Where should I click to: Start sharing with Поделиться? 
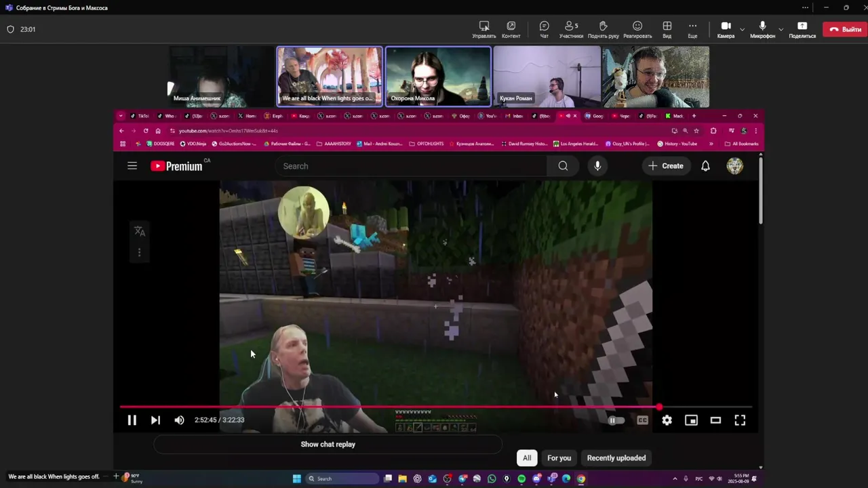point(802,30)
